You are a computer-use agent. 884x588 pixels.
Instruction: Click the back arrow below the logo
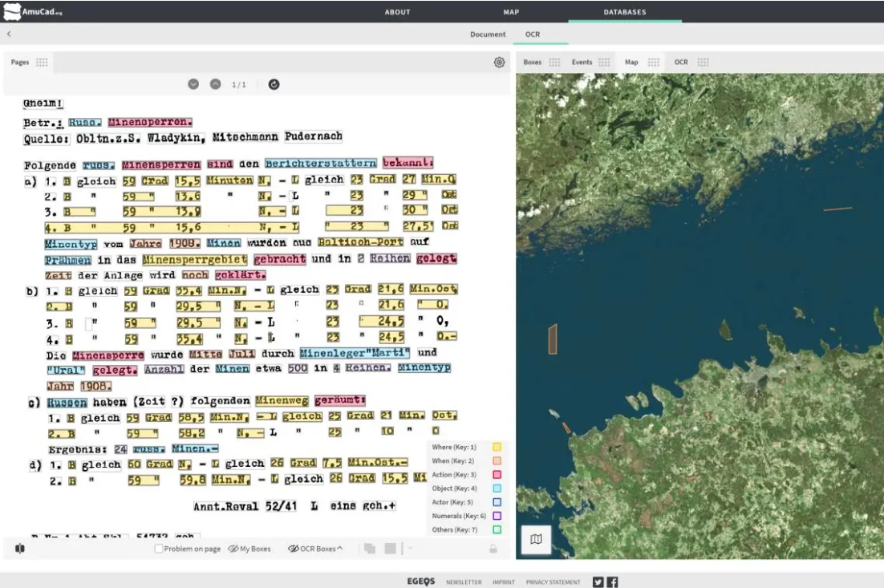(x=9, y=34)
